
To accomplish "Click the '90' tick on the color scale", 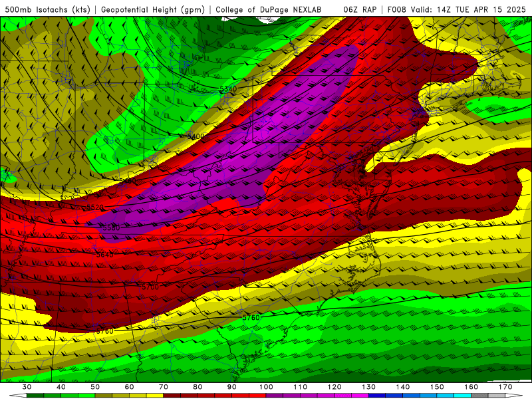I will [x=232, y=387].
